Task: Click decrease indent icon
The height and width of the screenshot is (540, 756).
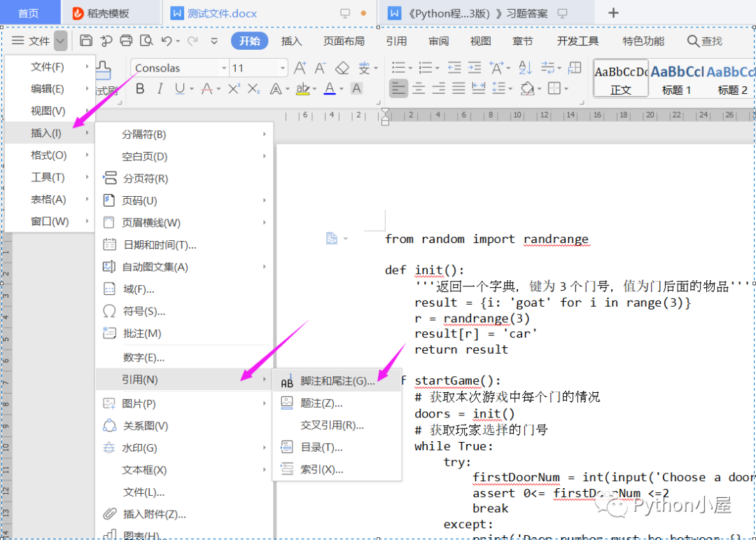Action: pyautogui.click(x=454, y=68)
